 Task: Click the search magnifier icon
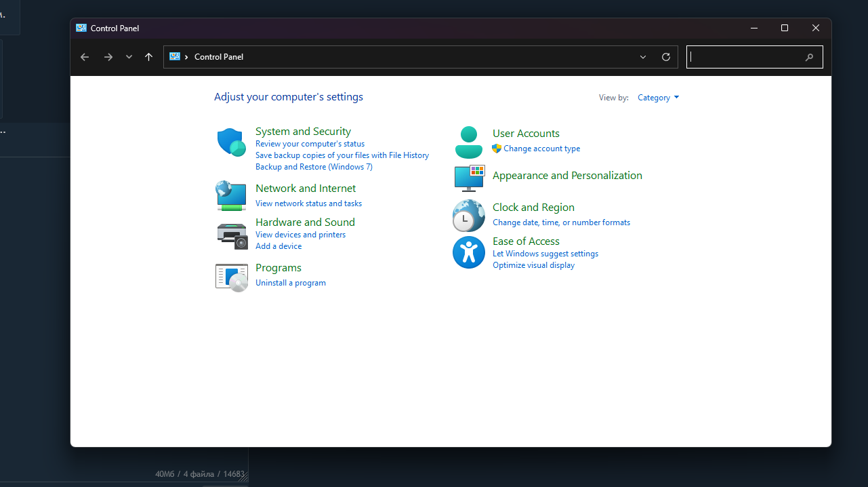click(809, 58)
